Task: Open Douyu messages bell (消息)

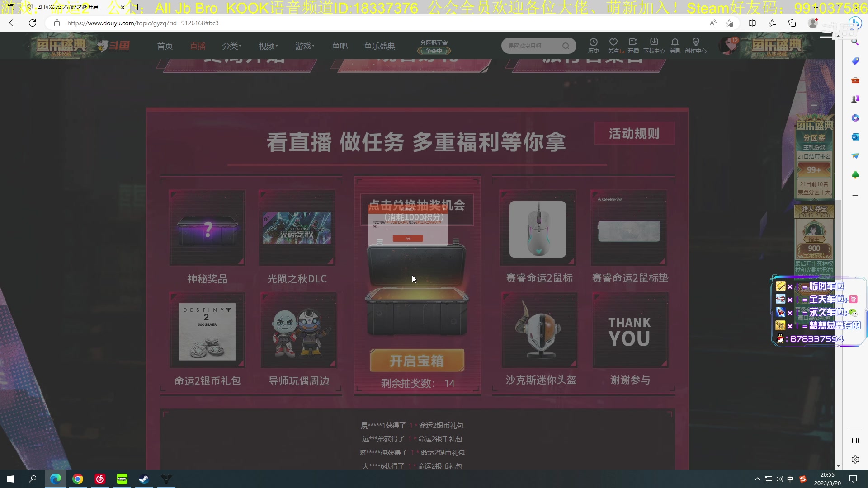Action: (675, 46)
